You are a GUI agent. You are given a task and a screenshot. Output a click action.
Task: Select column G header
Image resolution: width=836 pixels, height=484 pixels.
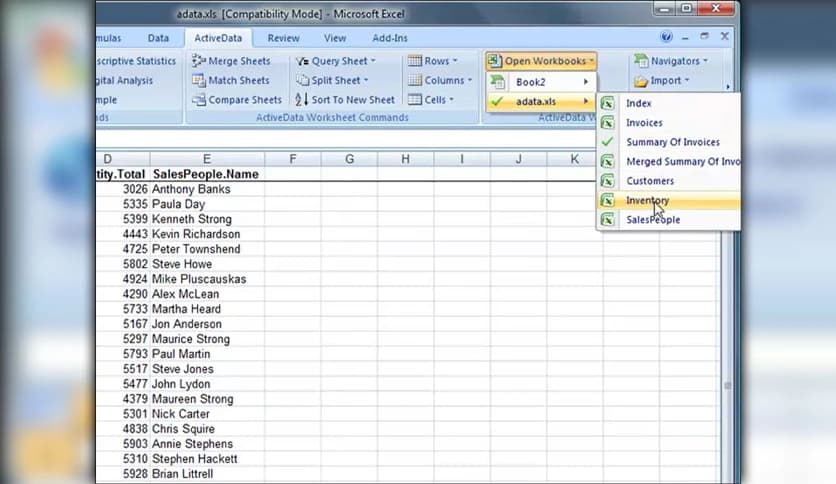[349, 159]
